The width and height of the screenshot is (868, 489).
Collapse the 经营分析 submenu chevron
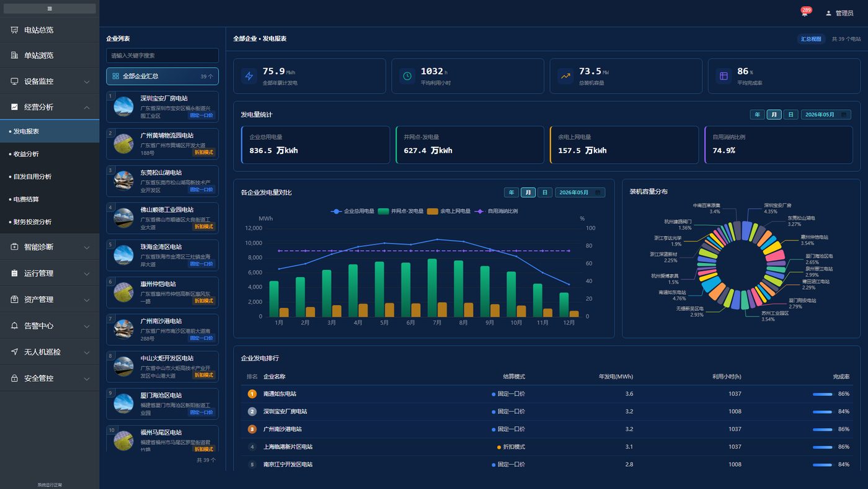(87, 107)
